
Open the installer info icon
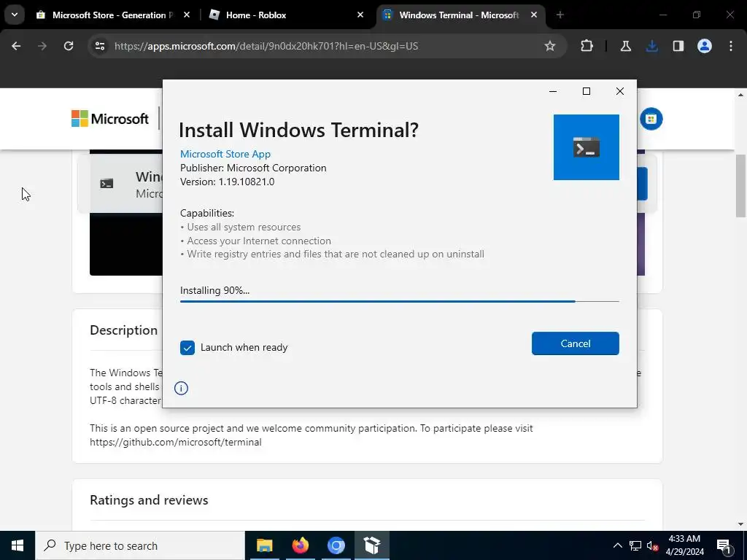click(181, 388)
